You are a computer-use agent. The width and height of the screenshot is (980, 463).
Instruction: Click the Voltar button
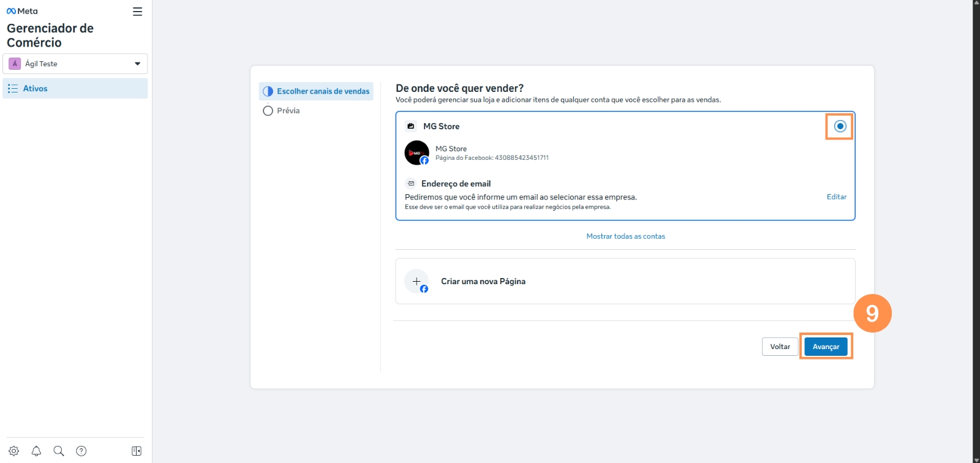point(780,347)
